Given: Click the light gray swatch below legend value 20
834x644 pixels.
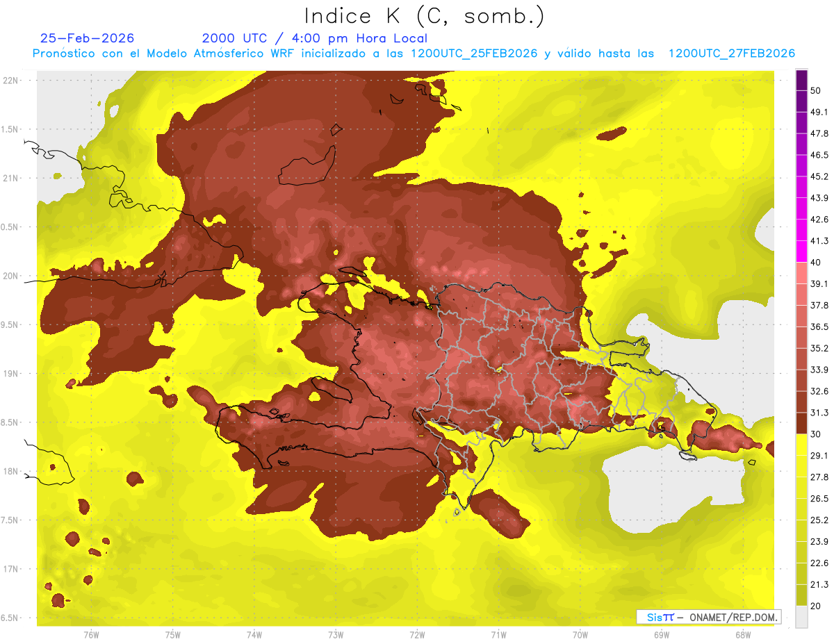Looking at the screenshot, I should pyautogui.click(x=801, y=616).
